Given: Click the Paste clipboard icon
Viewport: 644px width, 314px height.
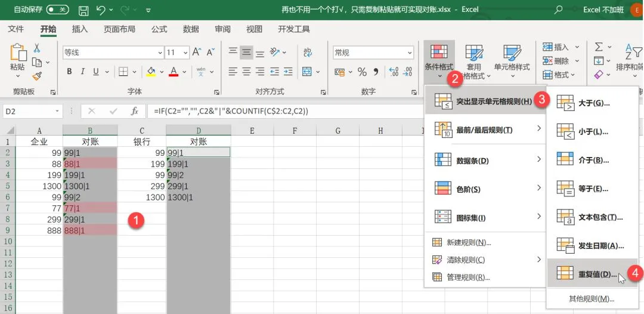Looking at the screenshot, I should tap(18, 53).
